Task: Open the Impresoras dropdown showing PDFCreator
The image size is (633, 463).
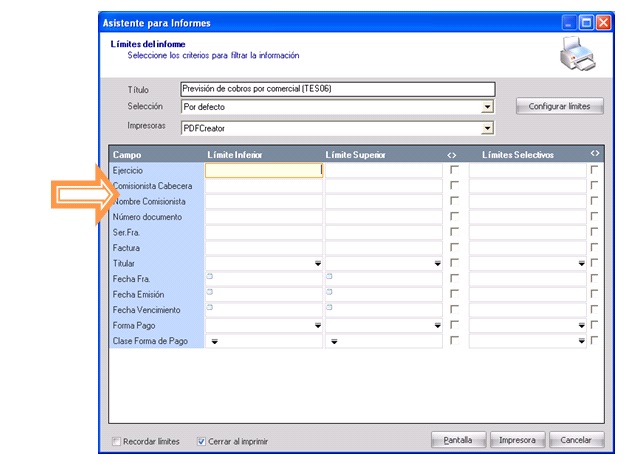Action: [x=487, y=129]
